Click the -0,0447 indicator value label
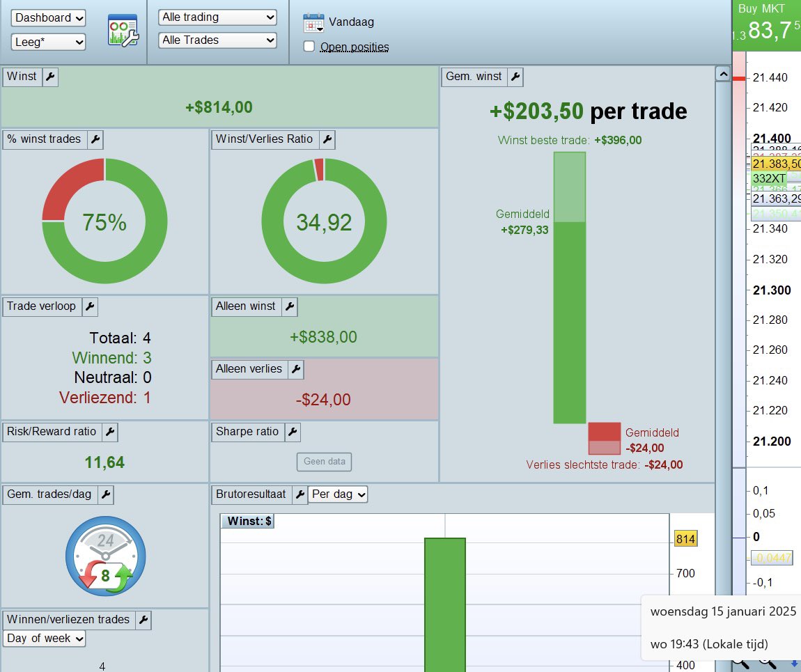This screenshot has width=801, height=672. coord(772,558)
